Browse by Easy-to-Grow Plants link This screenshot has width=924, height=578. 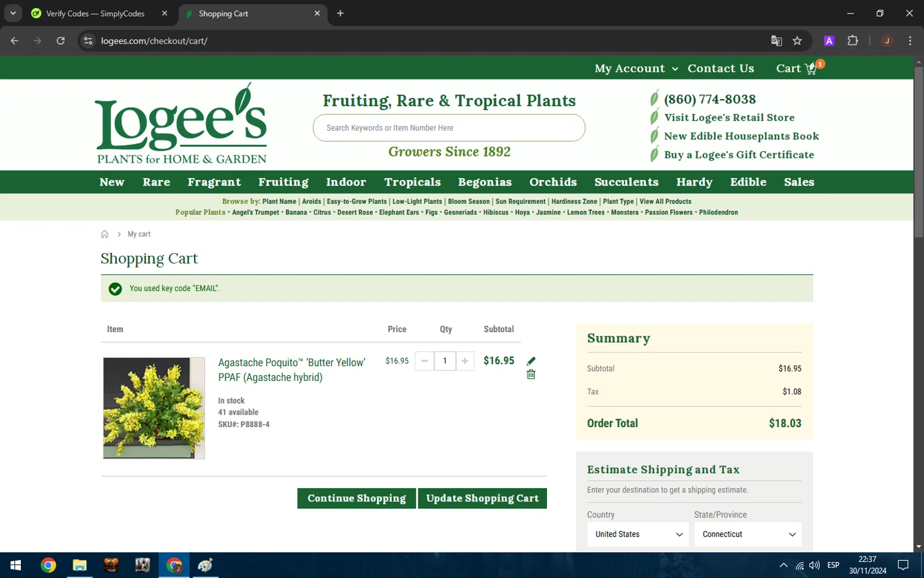(357, 201)
